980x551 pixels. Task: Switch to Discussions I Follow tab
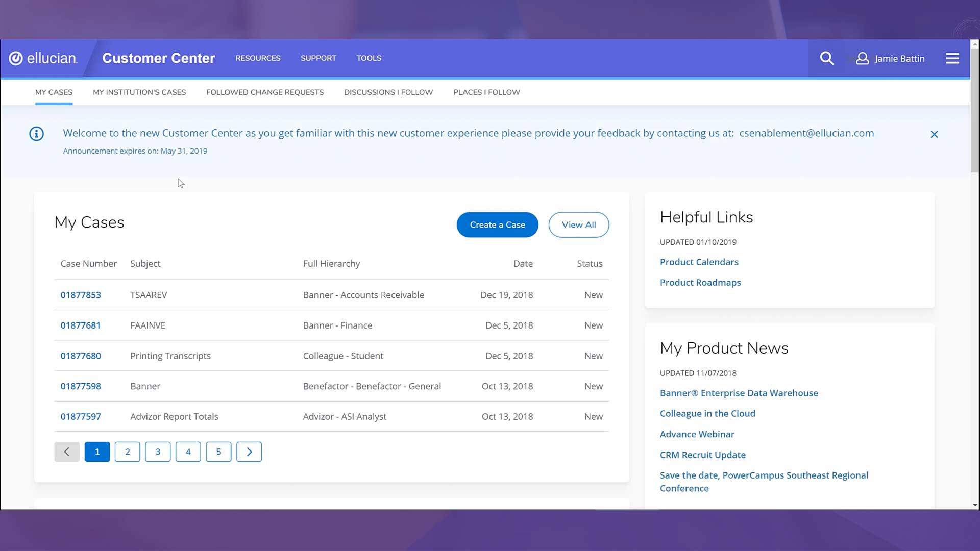(388, 92)
